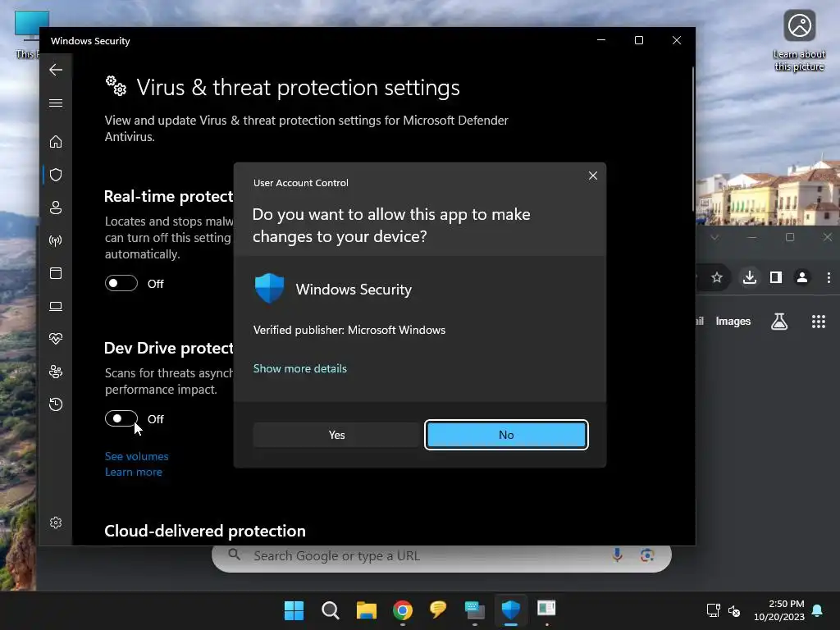
Task: Start voice search microphone icon
Action: [x=617, y=555]
